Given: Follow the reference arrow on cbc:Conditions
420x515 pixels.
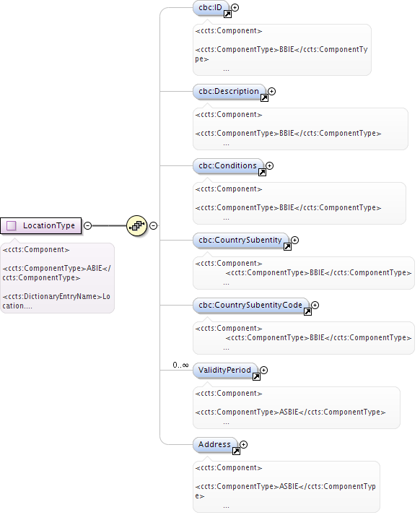Looking at the screenshot, I should coord(262,172).
